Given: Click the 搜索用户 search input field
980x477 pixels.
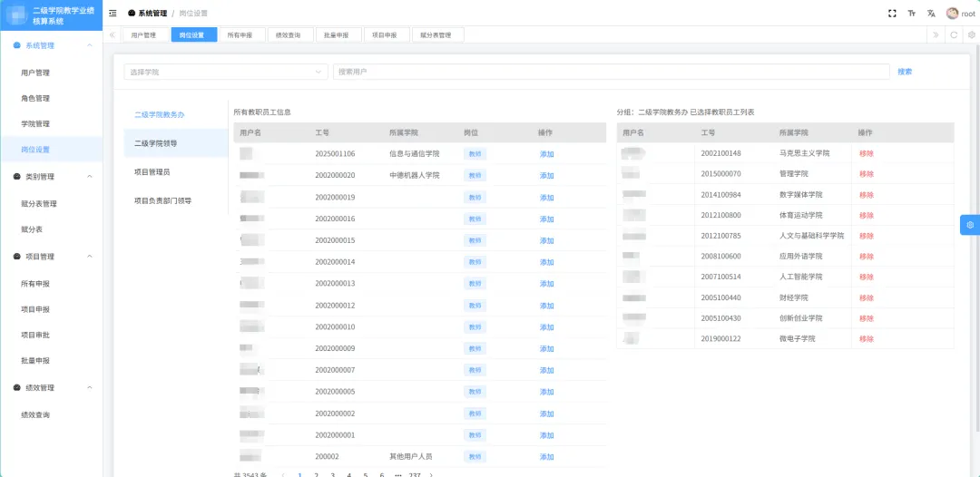Looking at the screenshot, I should [612, 72].
